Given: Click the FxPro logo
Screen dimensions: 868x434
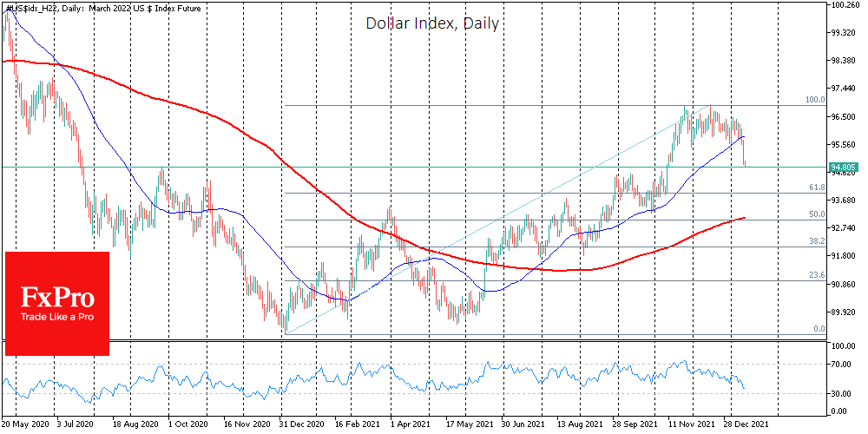Looking at the screenshot, I should [x=56, y=298].
